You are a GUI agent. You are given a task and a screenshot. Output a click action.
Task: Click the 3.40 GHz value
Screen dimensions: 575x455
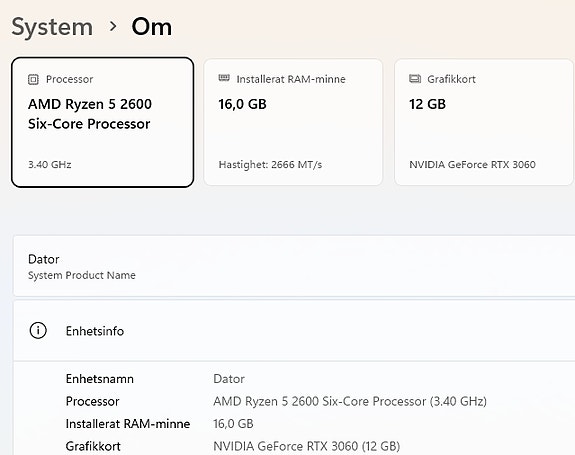[x=50, y=165]
